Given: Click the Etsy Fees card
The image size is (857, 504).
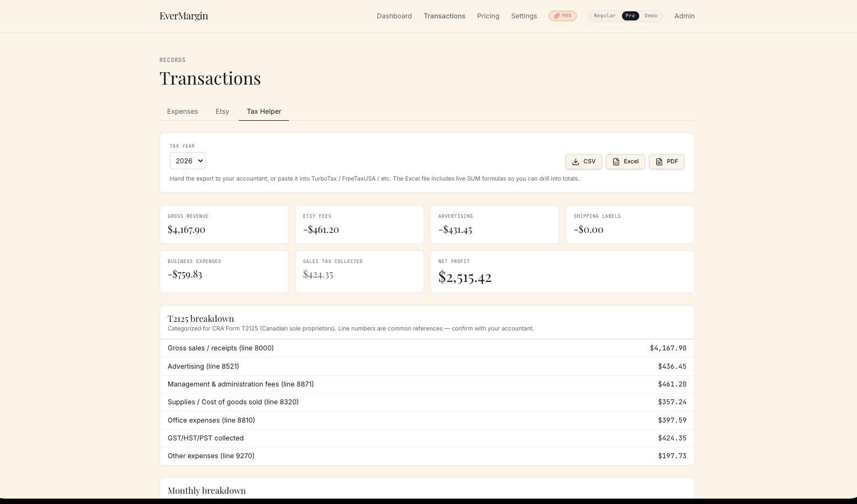Looking at the screenshot, I should pos(360,224).
